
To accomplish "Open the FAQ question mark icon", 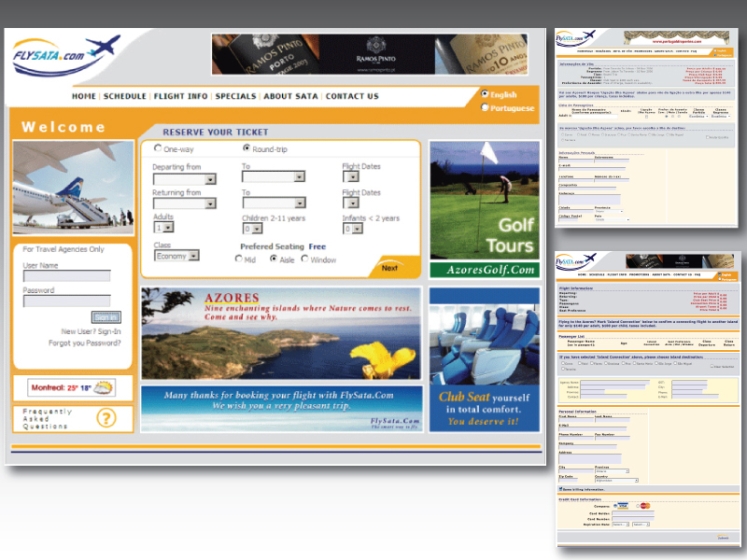I will coord(106,419).
